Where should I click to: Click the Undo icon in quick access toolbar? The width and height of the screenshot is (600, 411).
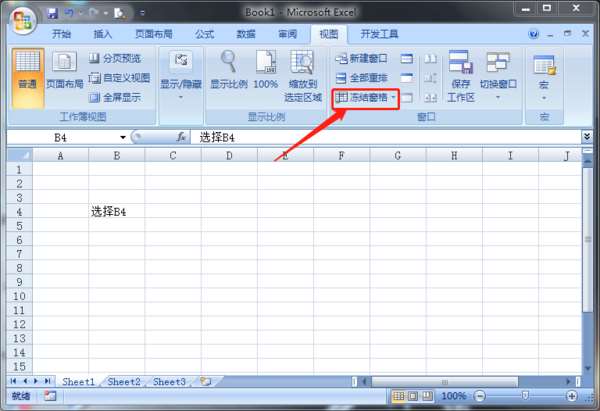(69, 13)
